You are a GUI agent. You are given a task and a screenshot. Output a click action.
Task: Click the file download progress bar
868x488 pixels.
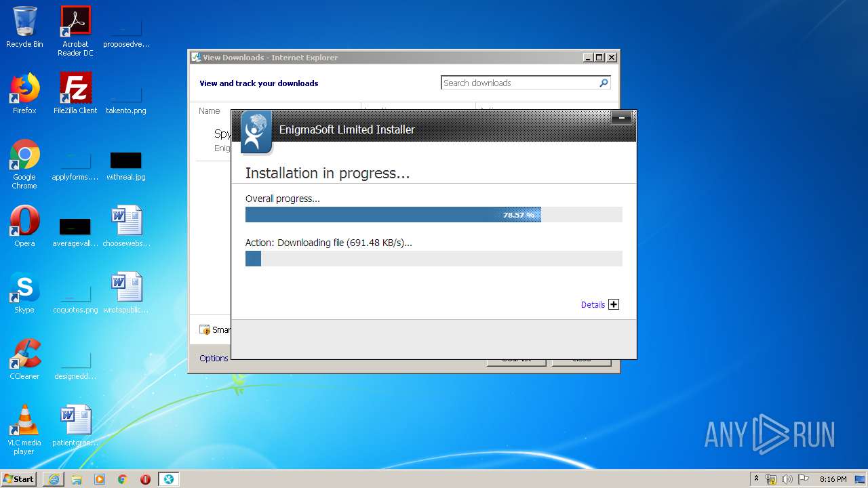pyautogui.click(x=433, y=258)
